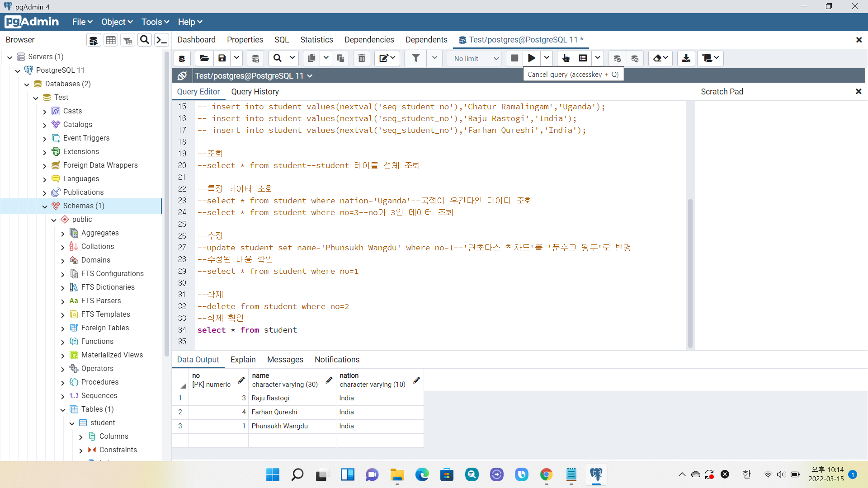This screenshot has height=488, width=868.
Task: Open Chrome from the Windows taskbar
Action: (x=546, y=474)
